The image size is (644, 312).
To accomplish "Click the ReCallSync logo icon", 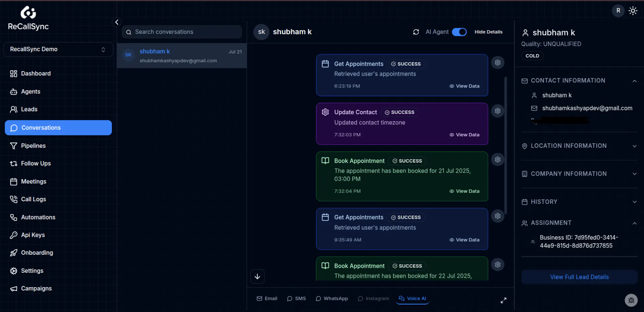I will coord(28,13).
